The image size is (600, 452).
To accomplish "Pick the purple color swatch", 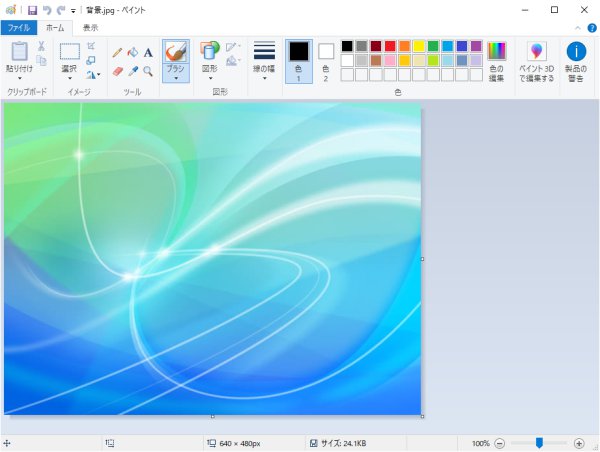I will pos(476,46).
